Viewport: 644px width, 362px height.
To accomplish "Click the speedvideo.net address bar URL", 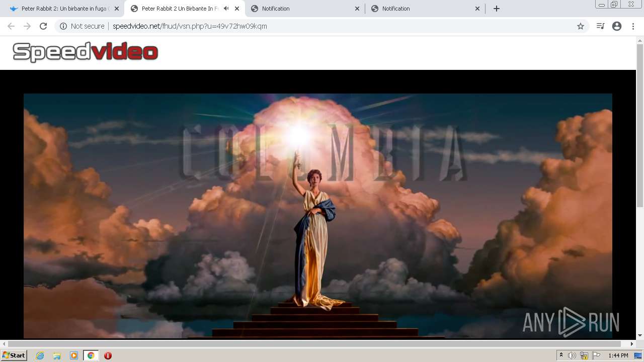I will coord(190,26).
